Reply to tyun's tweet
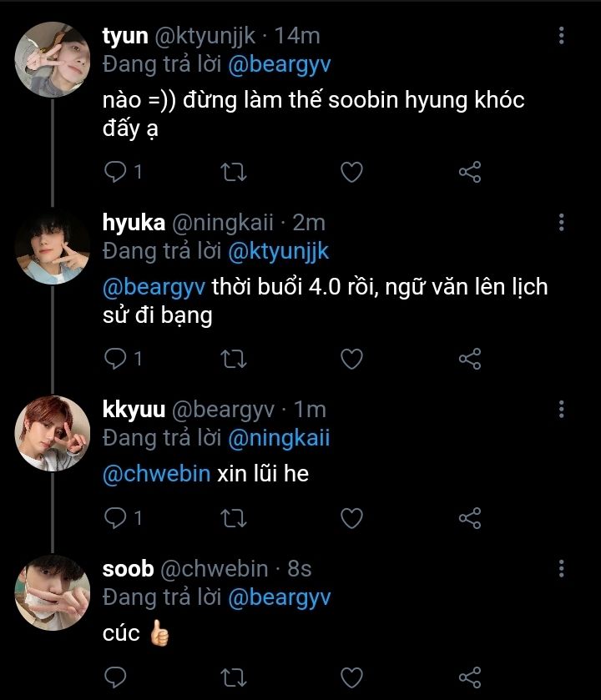This screenshot has height=700, width=601. click(x=116, y=172)
